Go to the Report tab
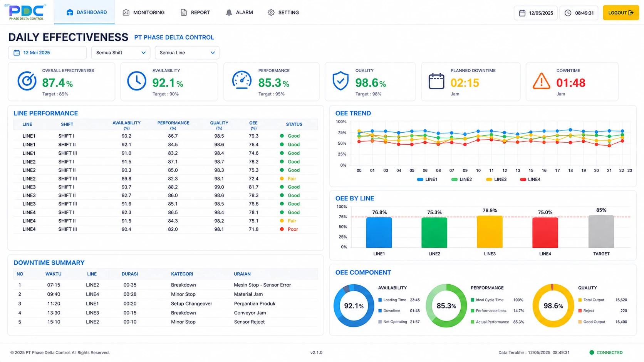644x362 pixels. (x=195, y=13)
